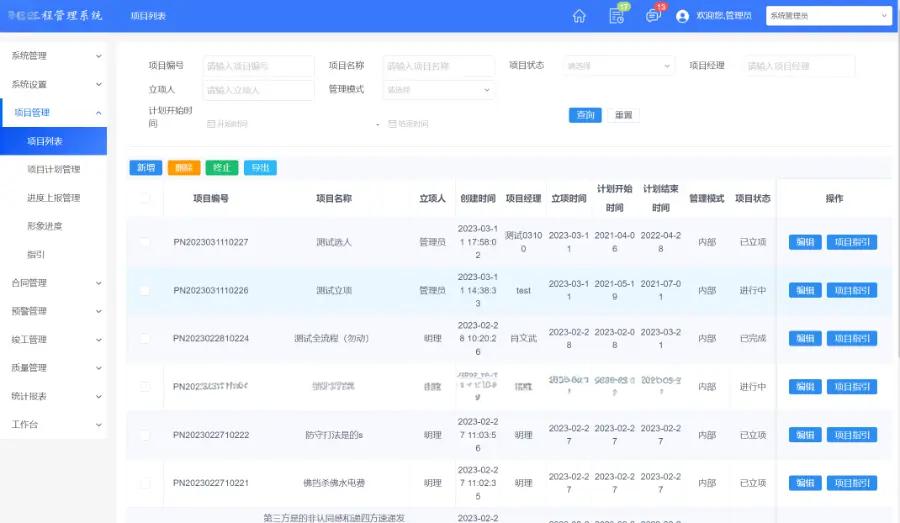
Task: Check the row PN2023031110226
Action: click(x=145, y=290)
